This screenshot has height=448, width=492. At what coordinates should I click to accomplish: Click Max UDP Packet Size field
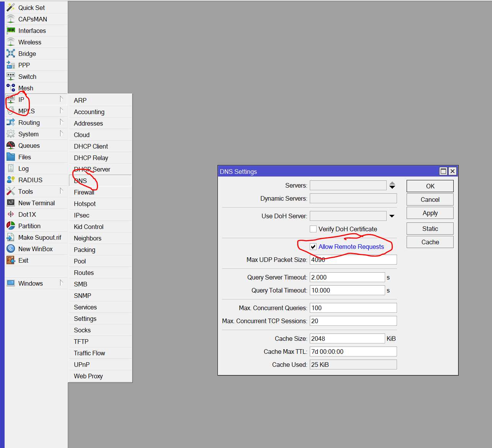coord(353,260)
